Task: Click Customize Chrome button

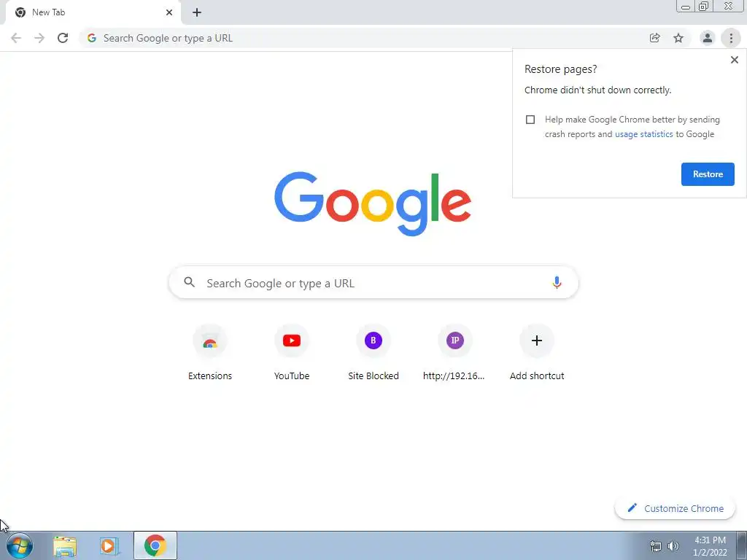Action: [x=675, y=508]
